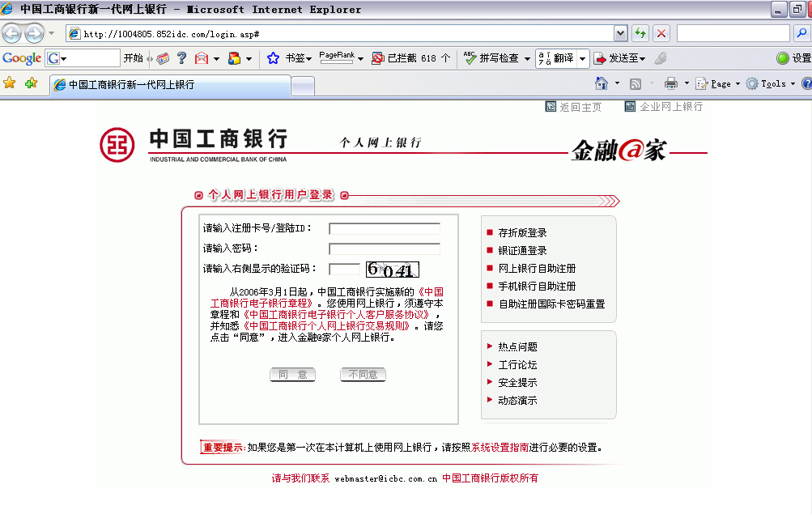812x514 pixels.
Task: Click the yellow Favorites star icon
Action: coord(10,83)
